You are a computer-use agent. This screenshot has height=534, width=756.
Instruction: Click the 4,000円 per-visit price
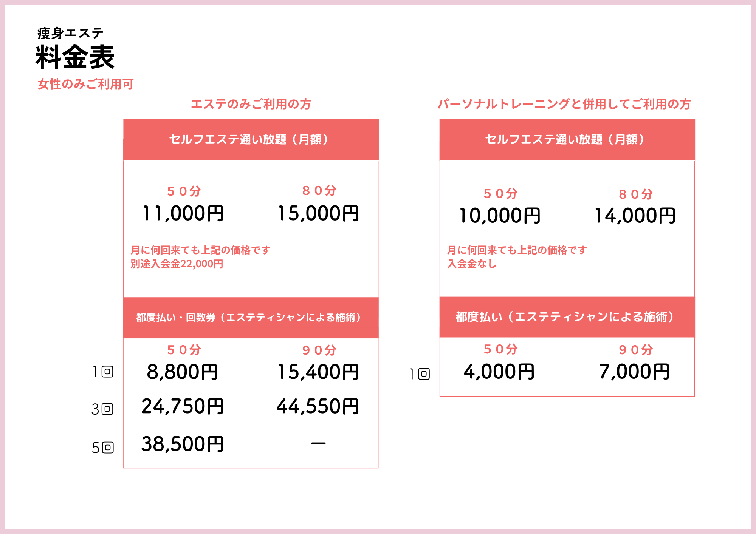click(499, 372)
